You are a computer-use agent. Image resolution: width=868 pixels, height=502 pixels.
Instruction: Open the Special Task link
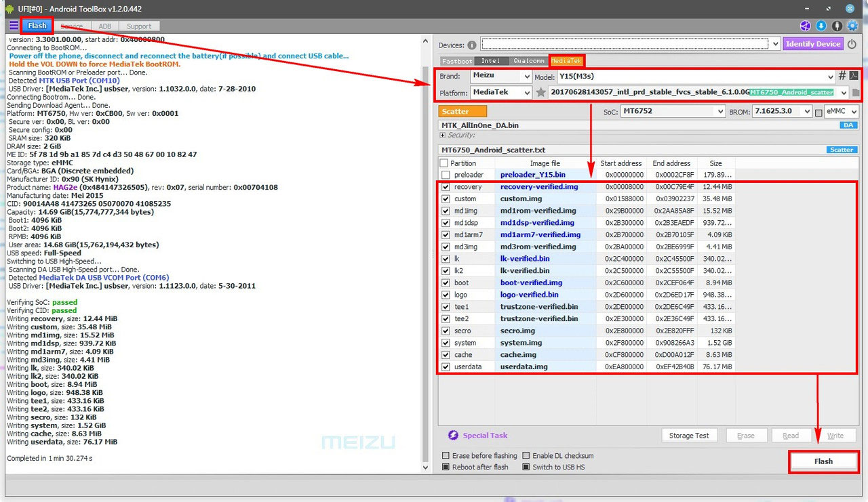485,436
